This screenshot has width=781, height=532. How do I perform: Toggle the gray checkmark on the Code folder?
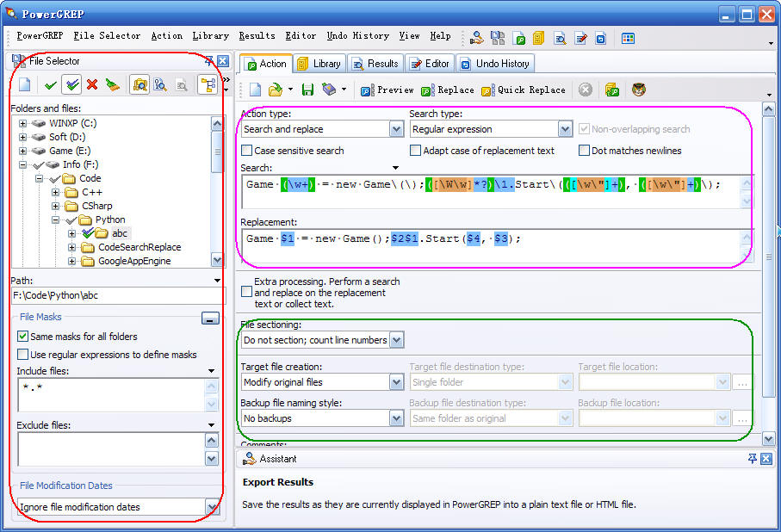[55, 178]
